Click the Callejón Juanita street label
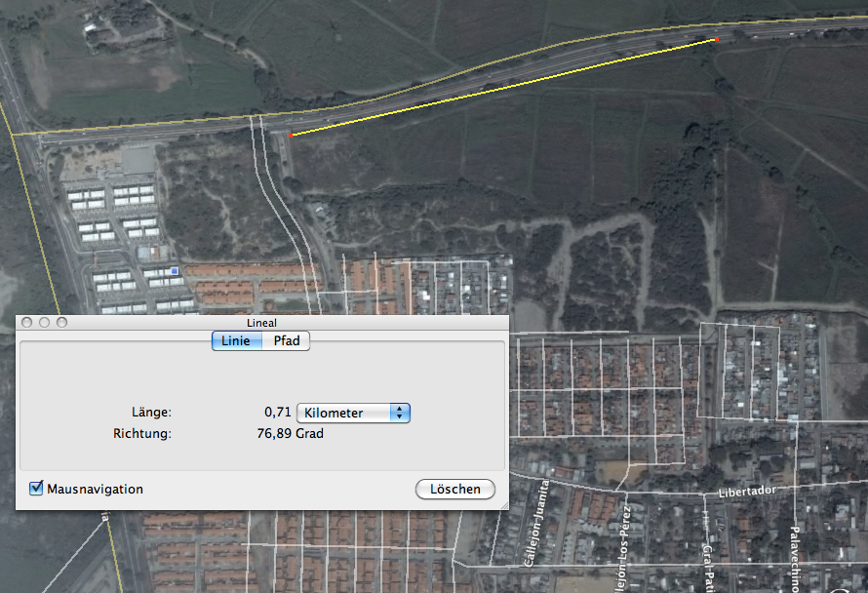The width and height of the screenshot is (868, 593). (536, 523)
